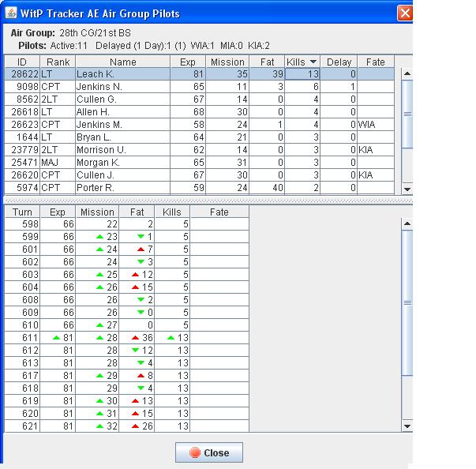476x469 pixels.
Task: Click the Java icon in title bar
Action: coord(11,13)
